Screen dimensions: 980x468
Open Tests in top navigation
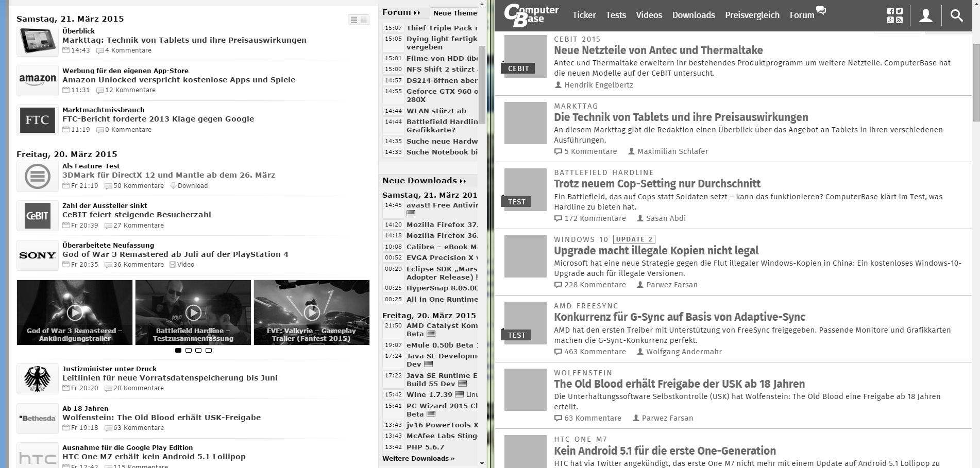[616, 15]
